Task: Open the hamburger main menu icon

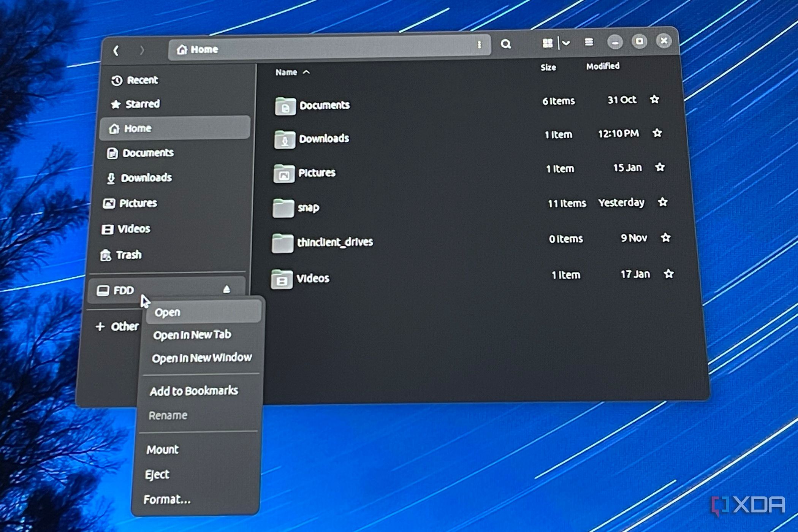Action: (x=589, y=42)
